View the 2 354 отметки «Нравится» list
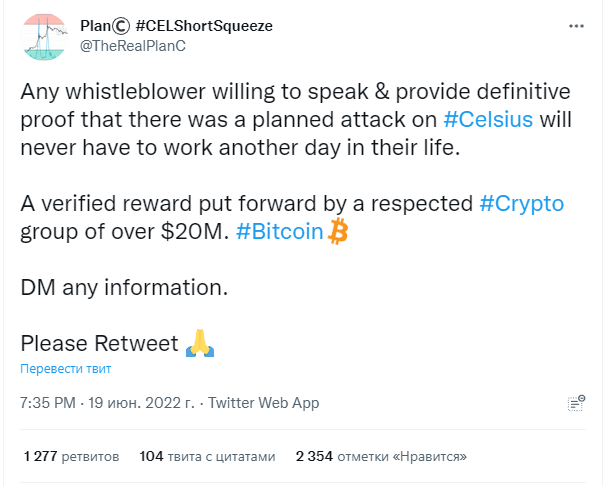This screenshot has height=486, width=607. coord(381,457)
